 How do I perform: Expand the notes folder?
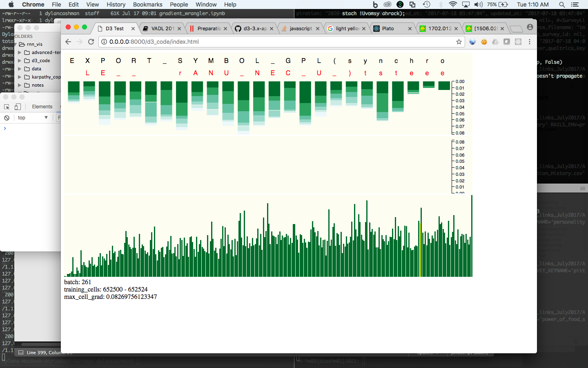tap(20, 85)
